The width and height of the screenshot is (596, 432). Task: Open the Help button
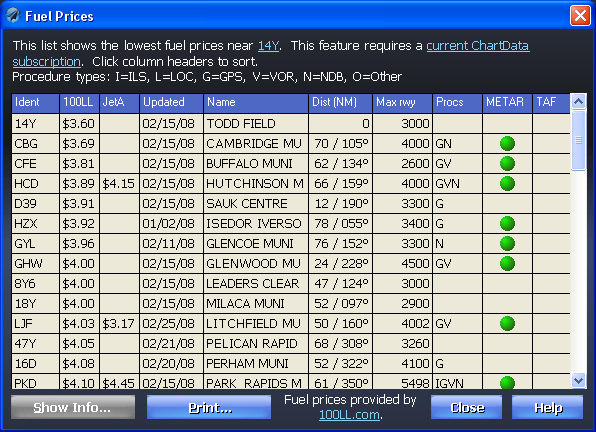pos(547,407)
